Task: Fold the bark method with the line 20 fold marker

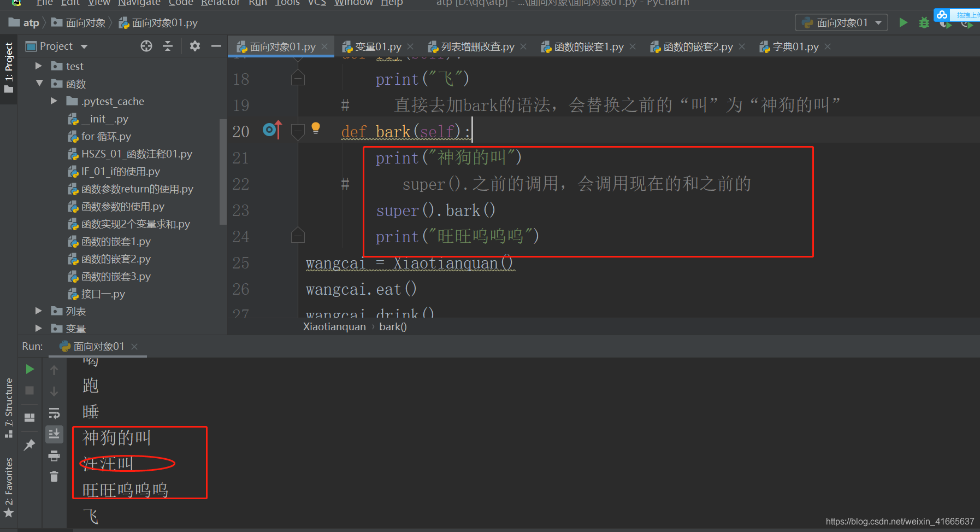Action: click(298, 131)
